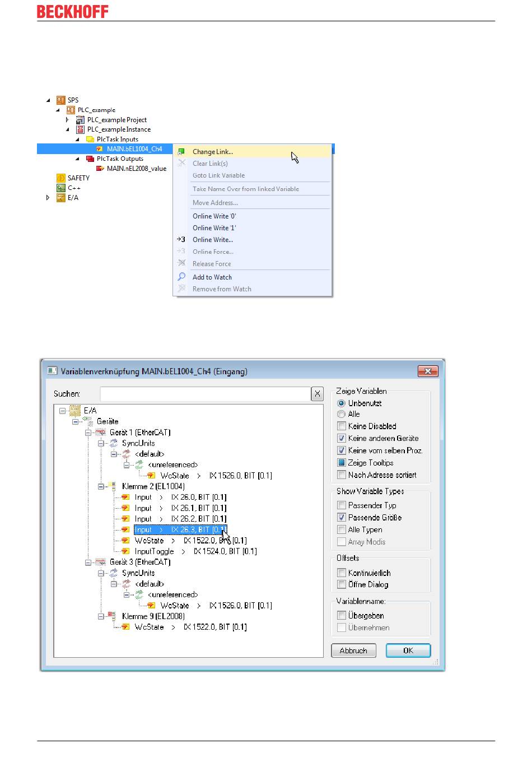Check the Öffne Dialog option

[342, 584]
